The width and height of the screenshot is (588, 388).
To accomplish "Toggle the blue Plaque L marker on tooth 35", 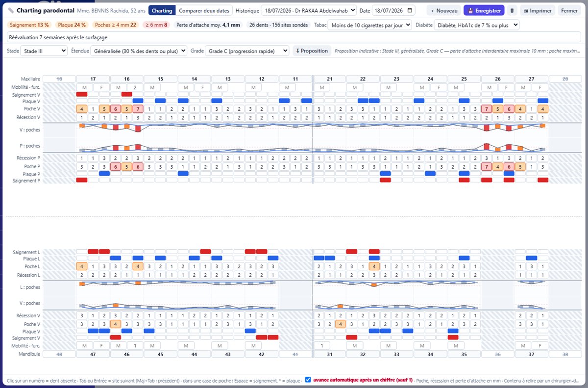I will coord(464,258).
